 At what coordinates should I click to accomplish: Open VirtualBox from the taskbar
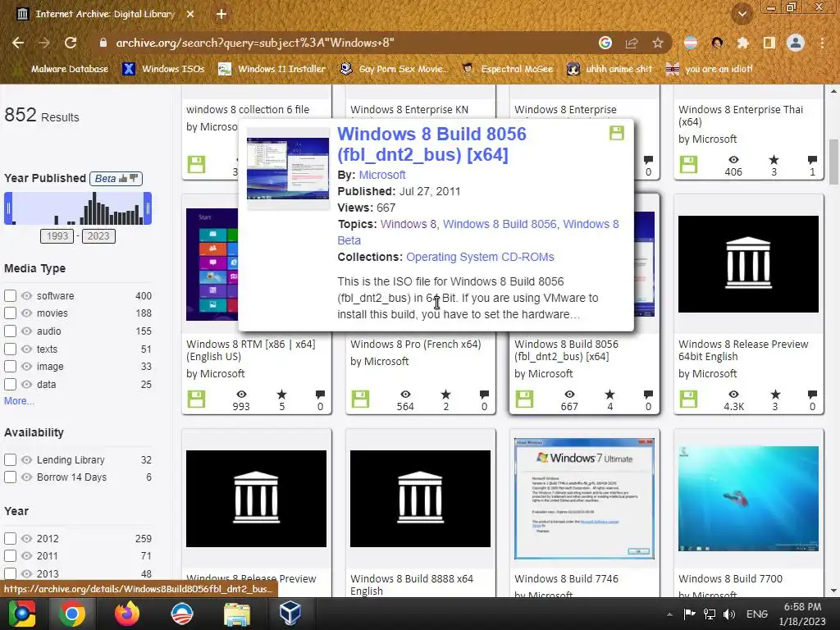[290, 614]
